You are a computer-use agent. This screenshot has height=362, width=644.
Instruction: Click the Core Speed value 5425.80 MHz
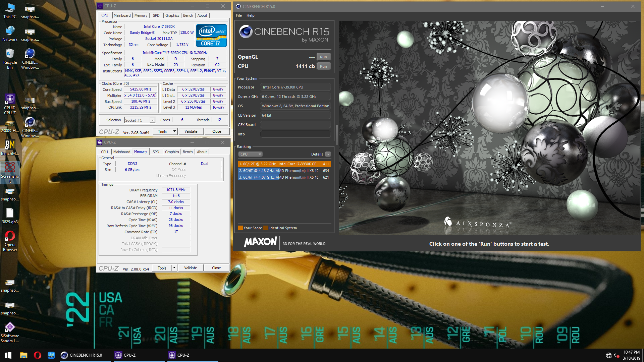click(141, 89)
